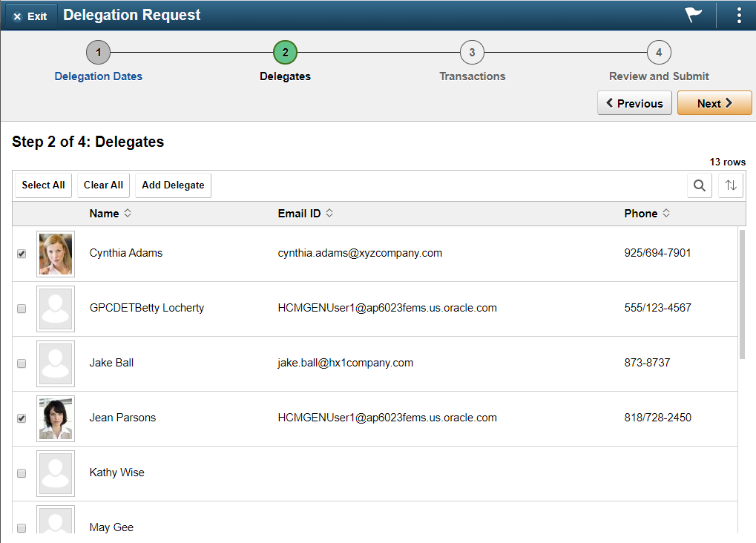Open the actions menu (three dots)

coord(738,14)
